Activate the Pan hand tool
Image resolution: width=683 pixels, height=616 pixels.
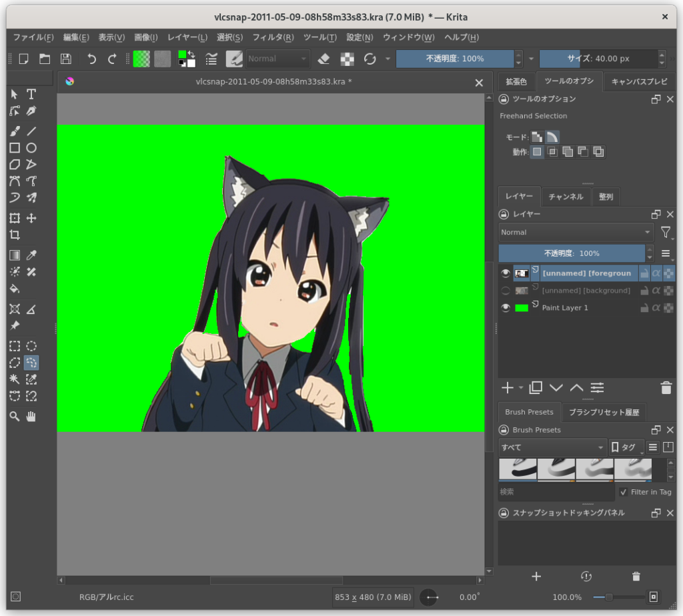tap(31, 417)
